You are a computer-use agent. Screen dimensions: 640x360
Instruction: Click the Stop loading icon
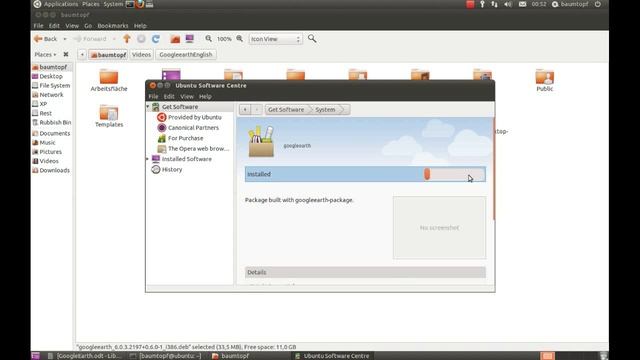coord(141,39)
